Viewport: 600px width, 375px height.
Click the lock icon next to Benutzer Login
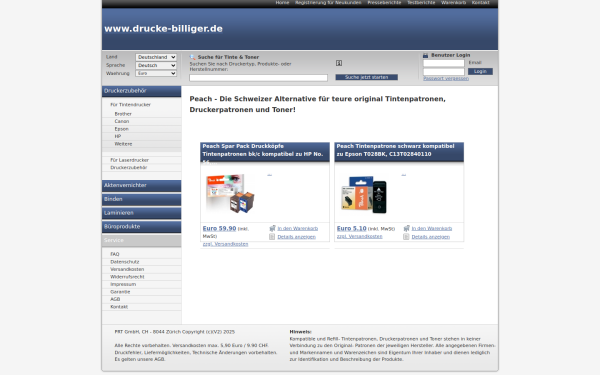(x=426, y=55)
